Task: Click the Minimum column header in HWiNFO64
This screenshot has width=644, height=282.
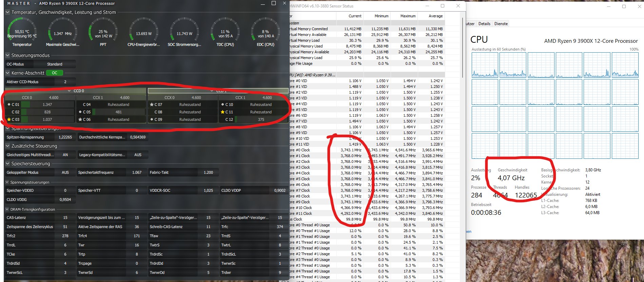Action: (377, 16)
